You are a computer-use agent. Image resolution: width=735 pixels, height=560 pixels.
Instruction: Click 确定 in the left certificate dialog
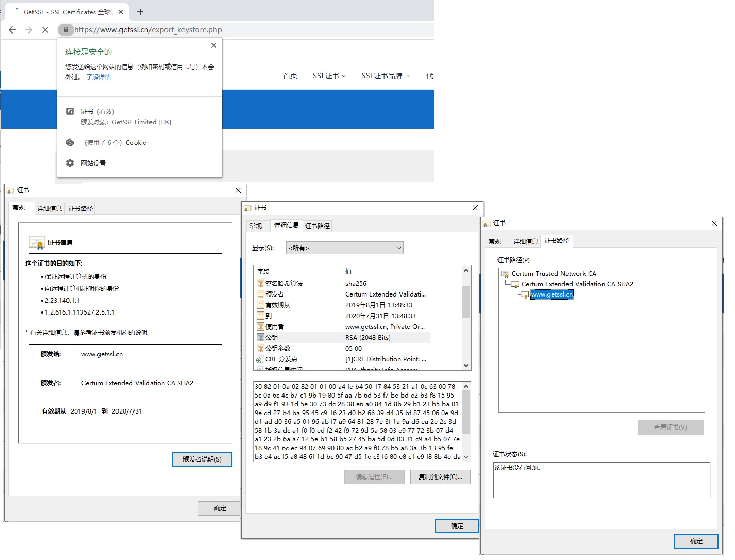pyautogui.click(x=220, y=508)
